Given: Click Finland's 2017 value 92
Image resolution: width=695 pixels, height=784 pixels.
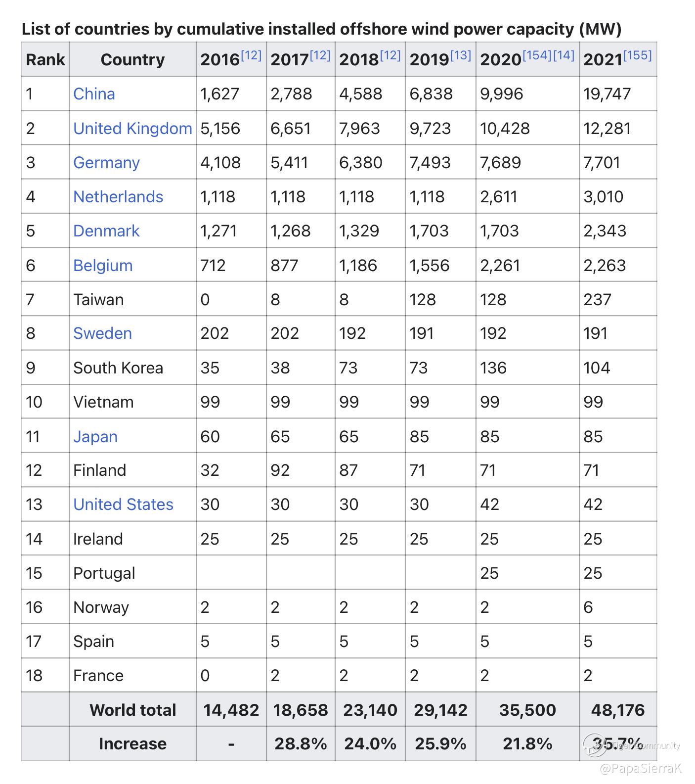Looking at the screenshot, I should point(280,470).
